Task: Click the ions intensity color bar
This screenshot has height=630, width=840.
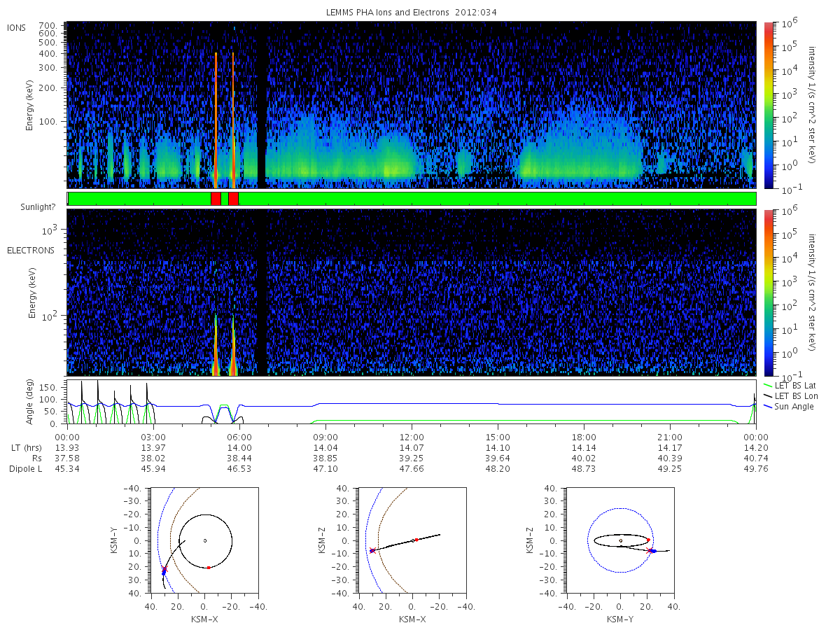Action: 768,105
